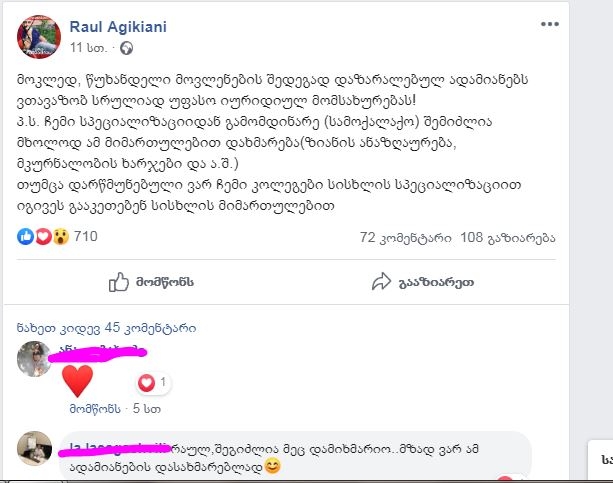The height and width of the screenshot is (483, 613).
Task: Click the first commenter's avatar
Action: (34, 359)
